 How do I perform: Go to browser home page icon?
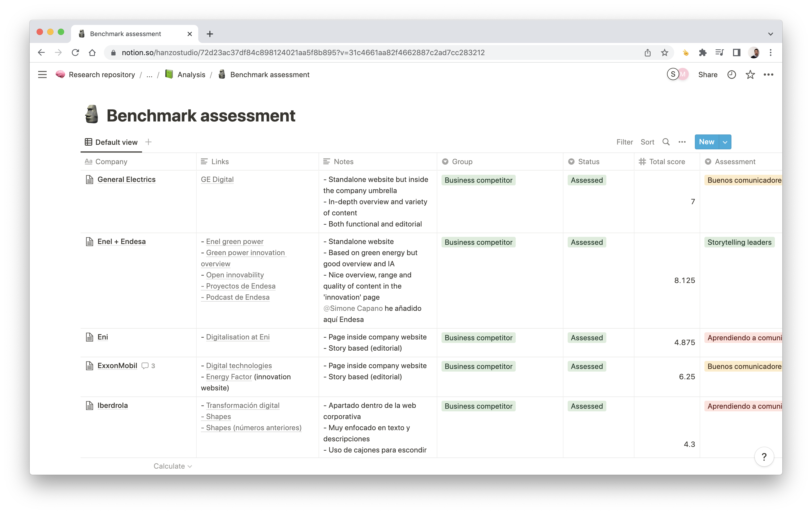point(92,53)
